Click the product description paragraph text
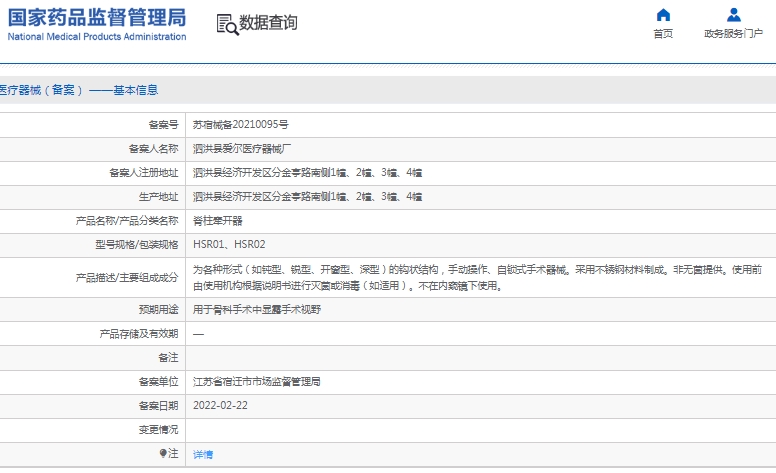This screenshot has height=473, width=776. pyautogui.click(x=477, y=278)
